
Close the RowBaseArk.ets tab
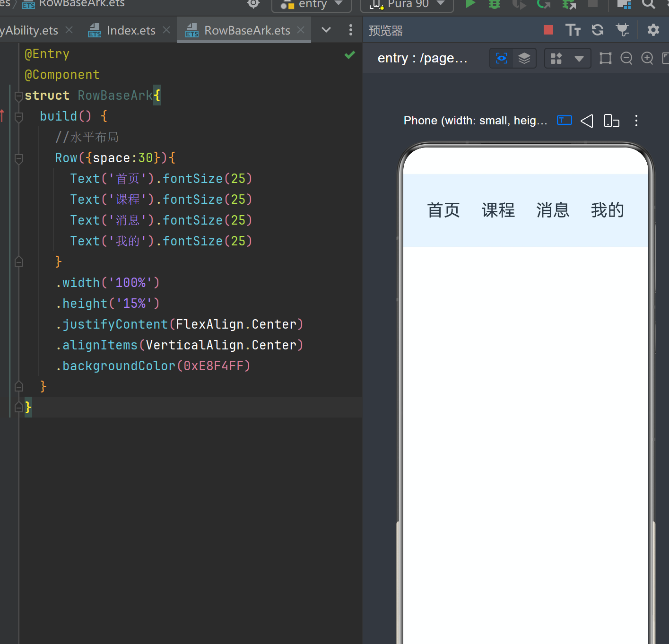coord(301,30)
